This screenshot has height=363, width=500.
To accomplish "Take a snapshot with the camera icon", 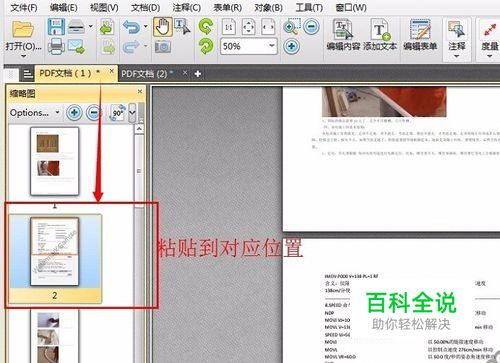I will click(x=163, y=47).
